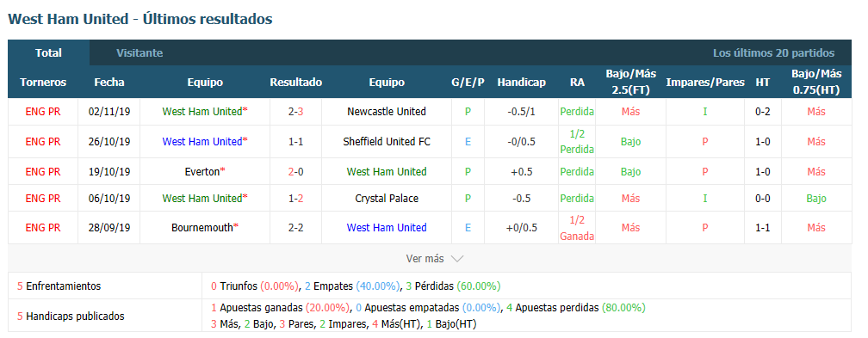This screenshot has height=338, width=868.
Task: Click the Handicap column header
Action: (x=522, y=83)
